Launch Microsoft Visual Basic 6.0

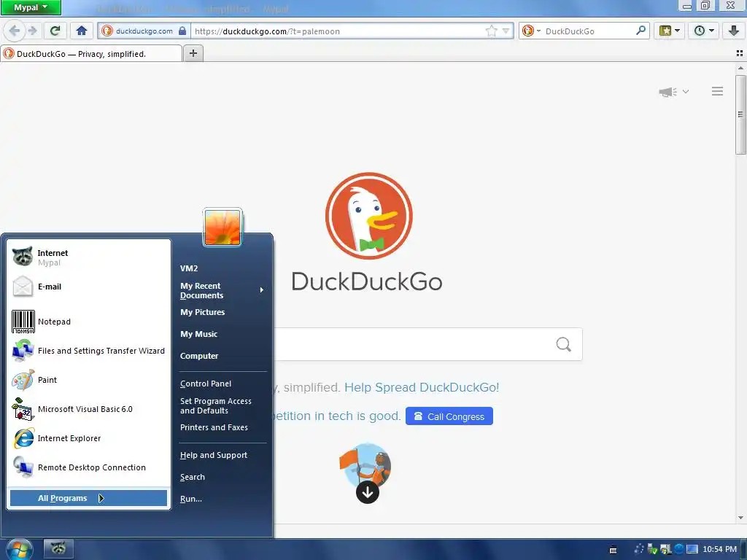(x=89, y=409)
